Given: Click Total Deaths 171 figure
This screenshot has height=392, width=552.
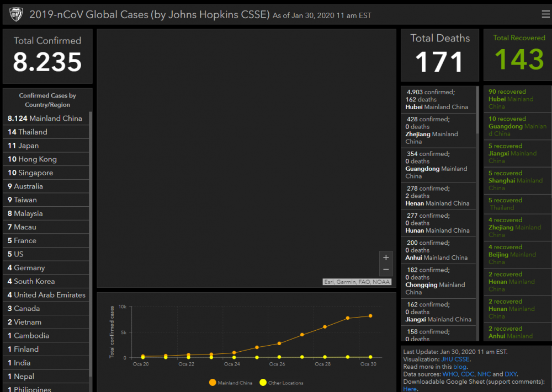Looking at the screenshot, I should click(439, 62).
